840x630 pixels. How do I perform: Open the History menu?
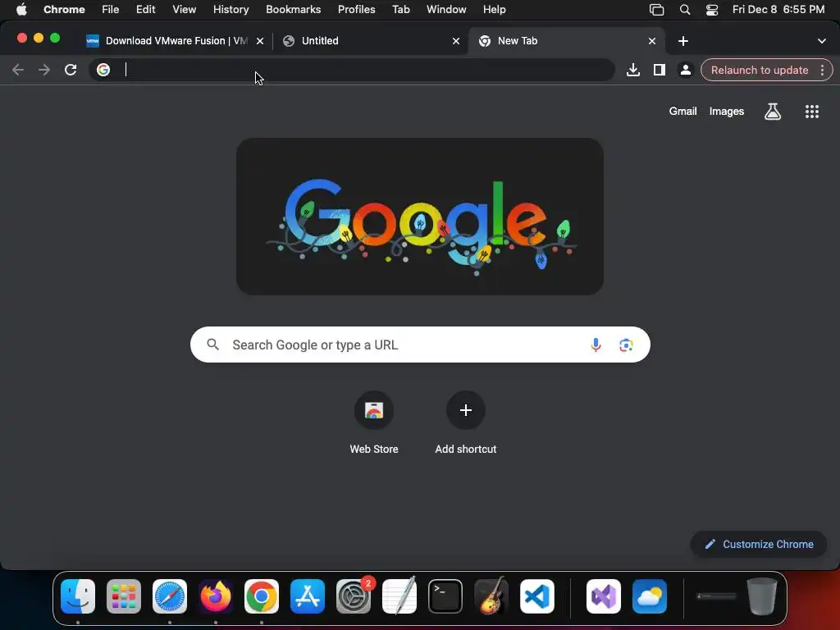(x=231, y=10)
